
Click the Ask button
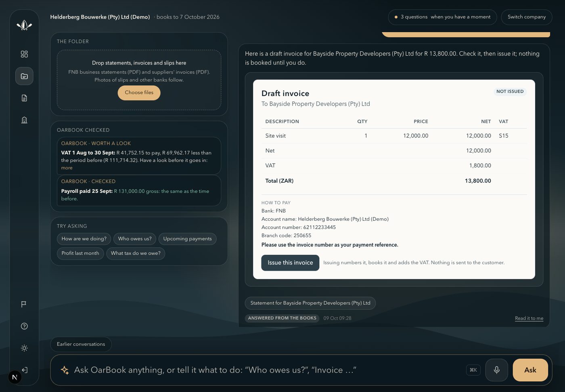[x=530, y=370]
